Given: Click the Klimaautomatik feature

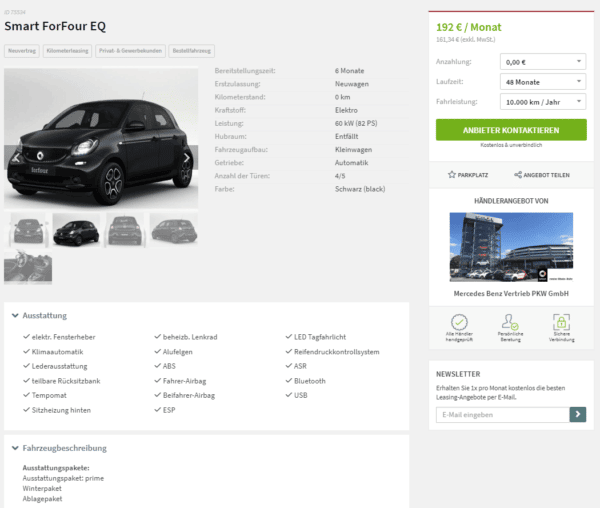Looking at the screenshot, I should point(57,352).
